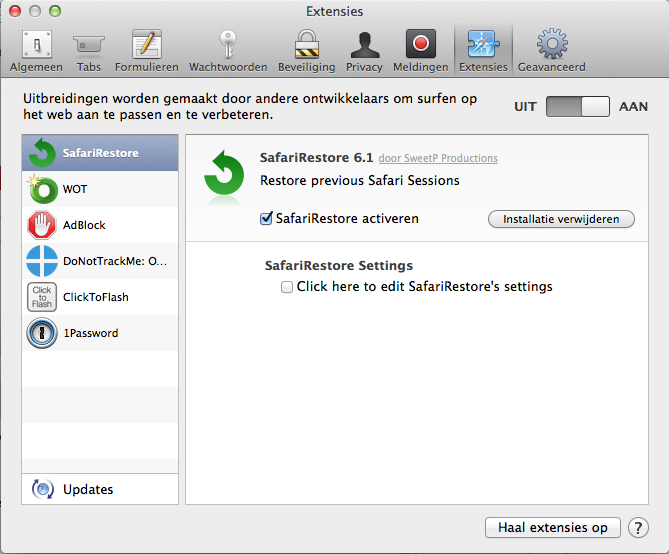Select the AdBlock extension name
Image resolution: width=669 pixels, height=554 pixels.
[x=84, y=225]
